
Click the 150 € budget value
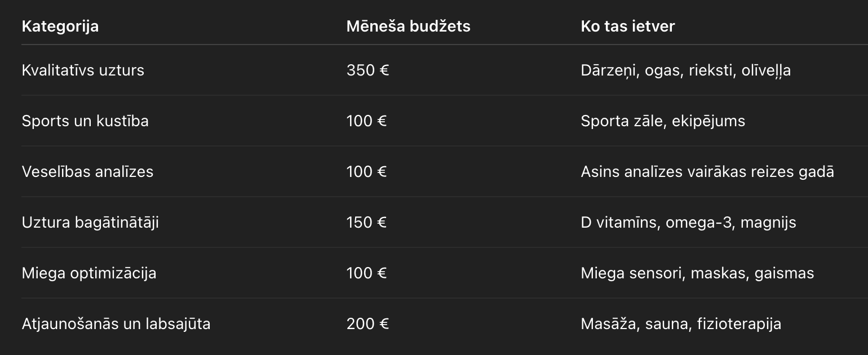click(x=366, y=223)
